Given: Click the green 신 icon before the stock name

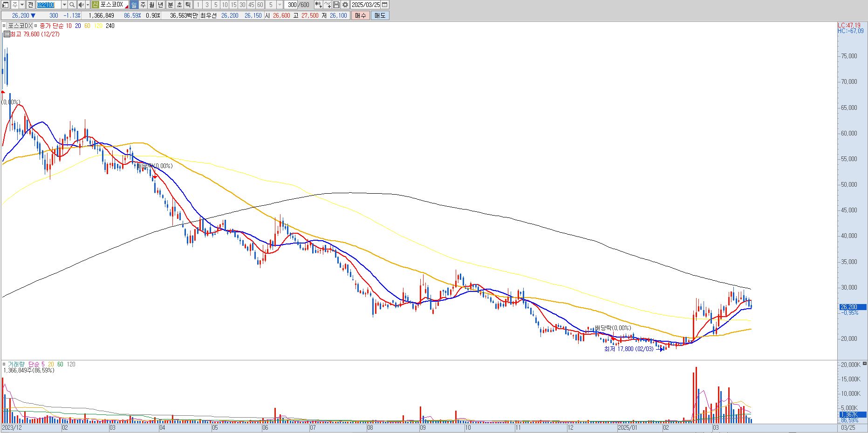Looking at the screenshot, I should 95,5.
